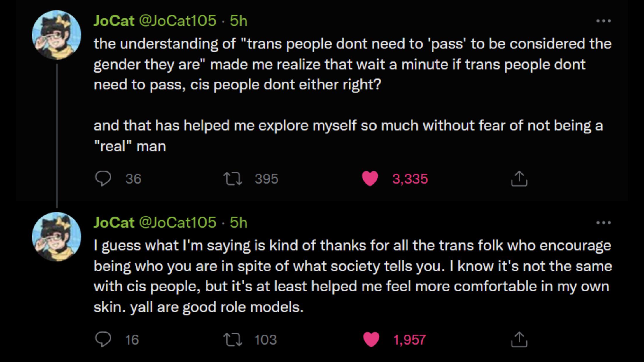Retweet the first JoCat tweet
The height and width of the screenshot is (362, 644).
tap(232, 178)
